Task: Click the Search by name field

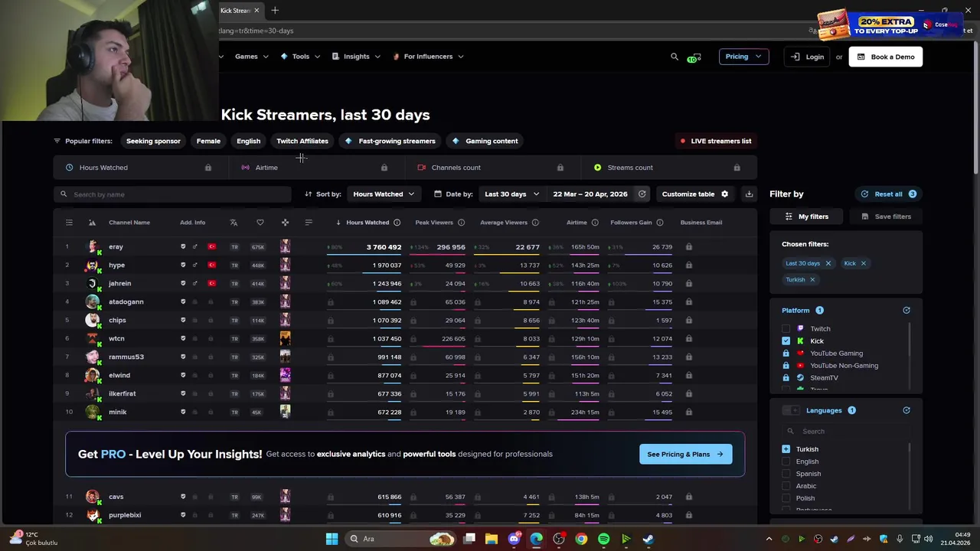Action: [x=173, y=194]
